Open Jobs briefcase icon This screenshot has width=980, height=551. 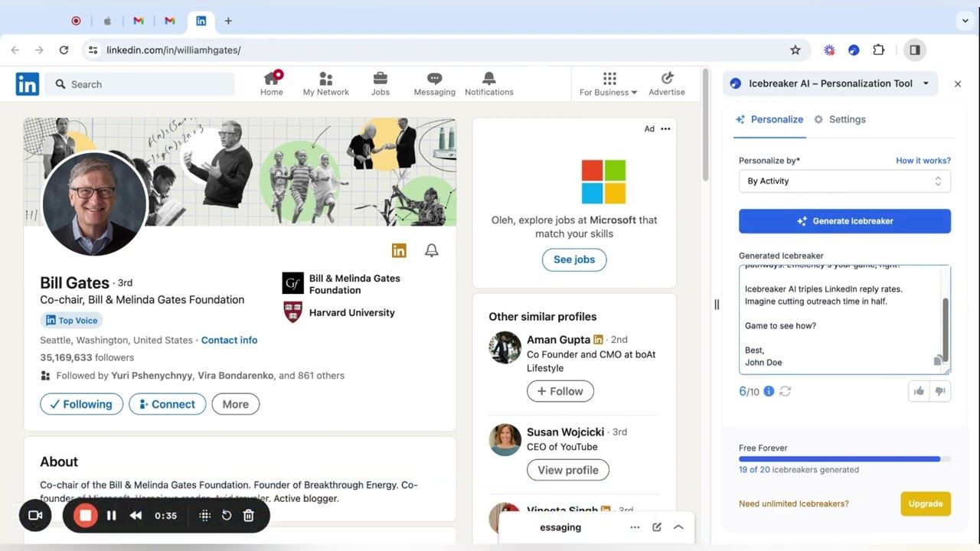coord(381,78)
